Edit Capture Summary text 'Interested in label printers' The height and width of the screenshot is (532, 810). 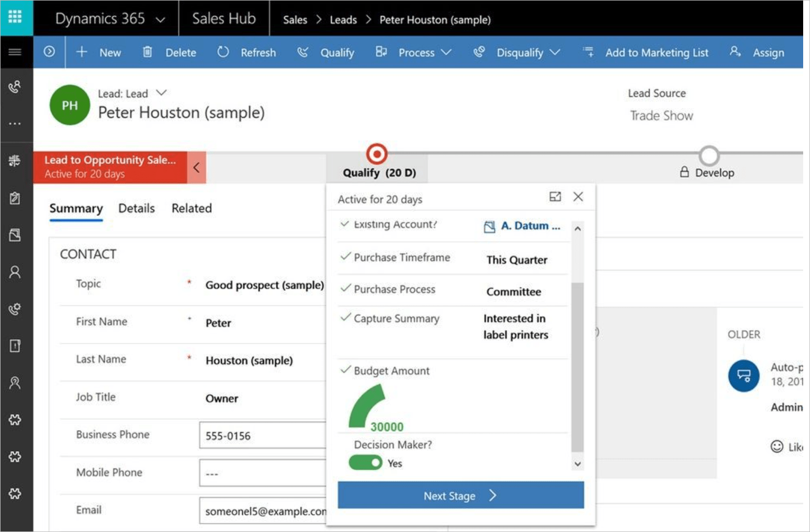tap(516, 326)
